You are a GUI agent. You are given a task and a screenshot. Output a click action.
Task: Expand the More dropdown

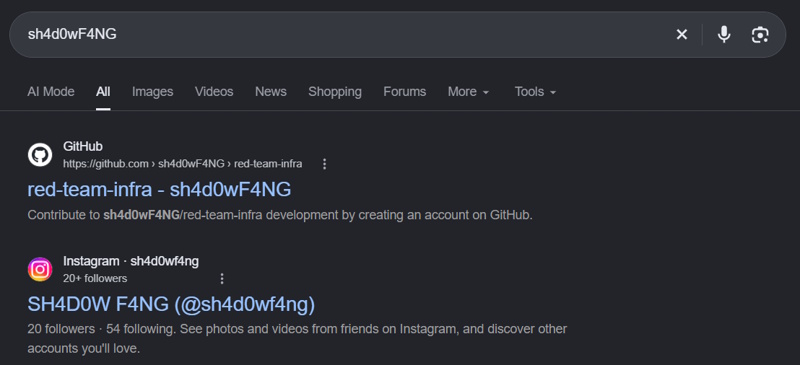pos(468,92)
